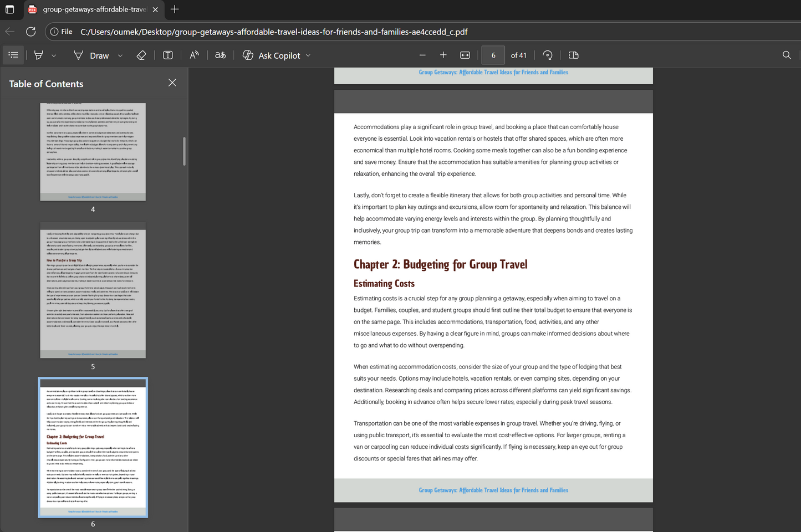The width and height of the screenshot is (801, 532).
Task: Open a new browser tab
Action: click(175, 9)
